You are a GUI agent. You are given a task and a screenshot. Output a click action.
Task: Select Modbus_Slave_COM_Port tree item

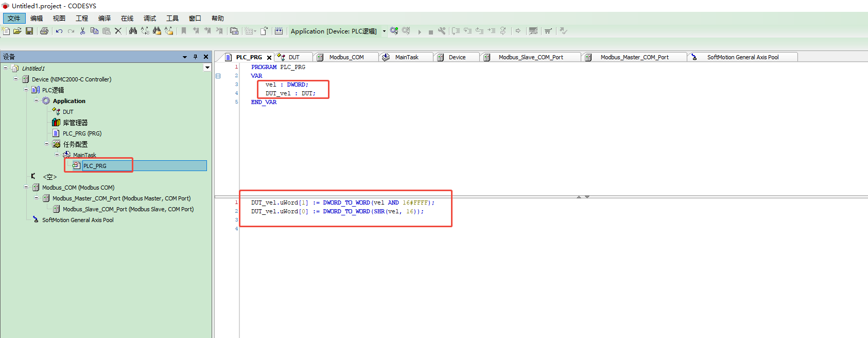128,209
